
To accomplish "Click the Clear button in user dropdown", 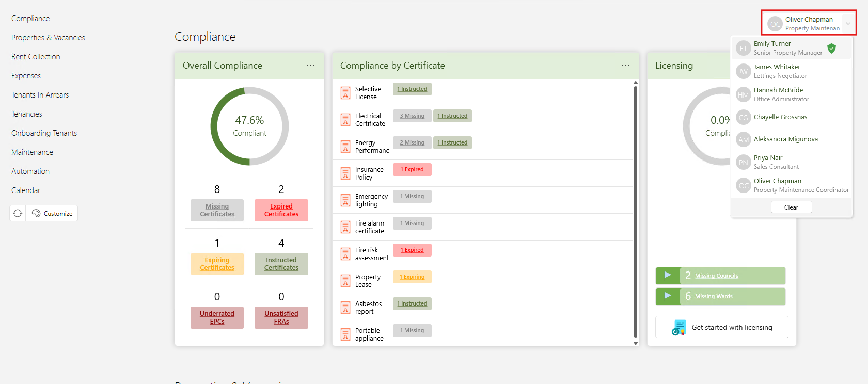I will coord(791,207).
